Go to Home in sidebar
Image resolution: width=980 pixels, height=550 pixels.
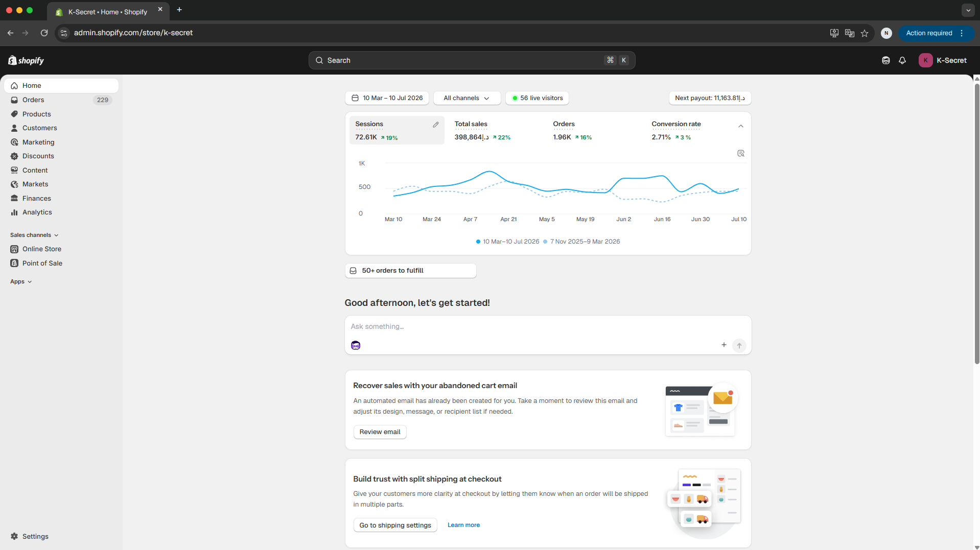(61, 86)
